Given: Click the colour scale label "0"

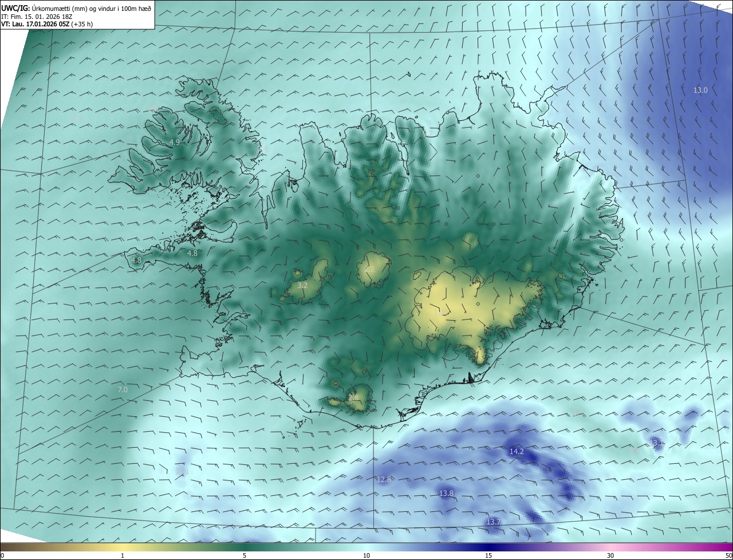Looking at the screenshot, I should click(2, 555).
